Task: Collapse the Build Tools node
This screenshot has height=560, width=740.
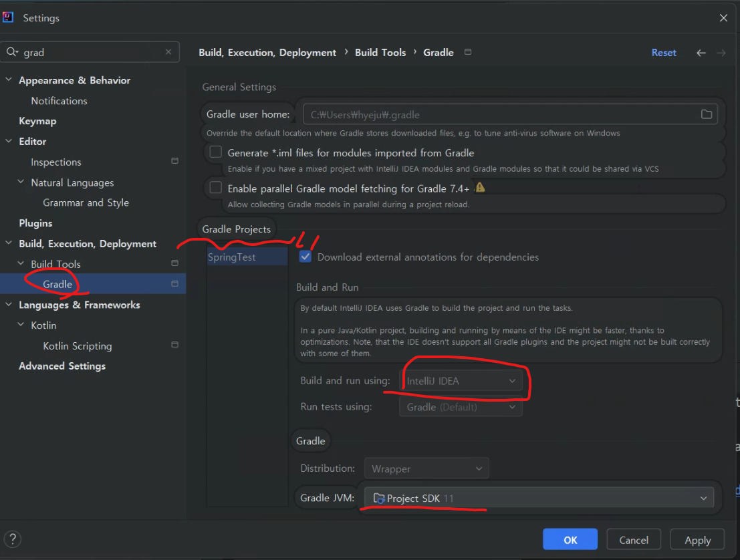Action: (x=21, y=263)
